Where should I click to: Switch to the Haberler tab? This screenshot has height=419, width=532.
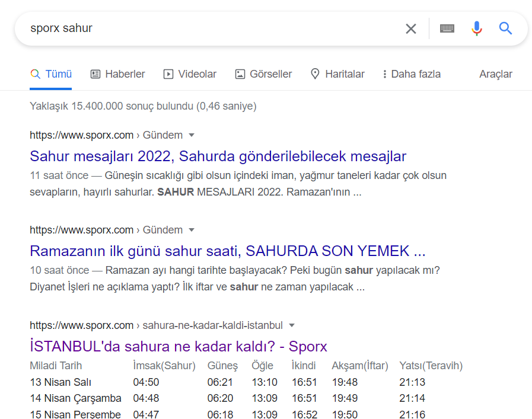click(x=118, y=74)
